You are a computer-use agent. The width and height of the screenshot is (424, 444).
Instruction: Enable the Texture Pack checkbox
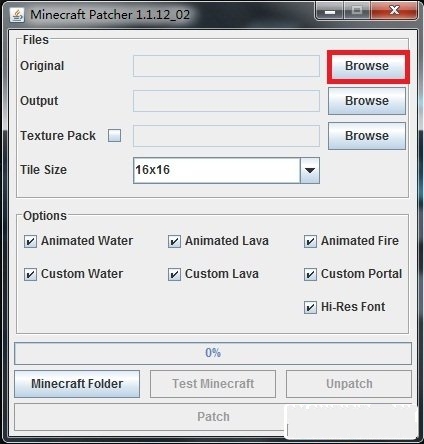point(114,136)
